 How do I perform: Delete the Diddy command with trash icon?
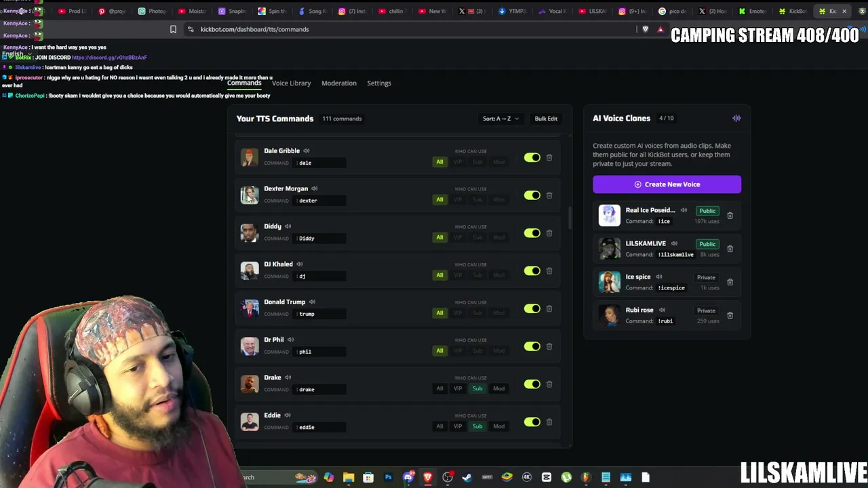[549, 233]
